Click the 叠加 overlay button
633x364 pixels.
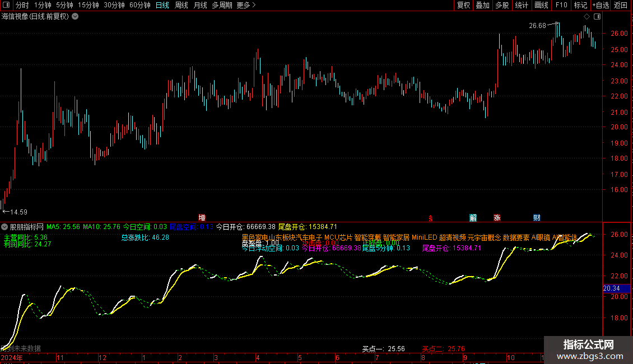coord(482,5)
